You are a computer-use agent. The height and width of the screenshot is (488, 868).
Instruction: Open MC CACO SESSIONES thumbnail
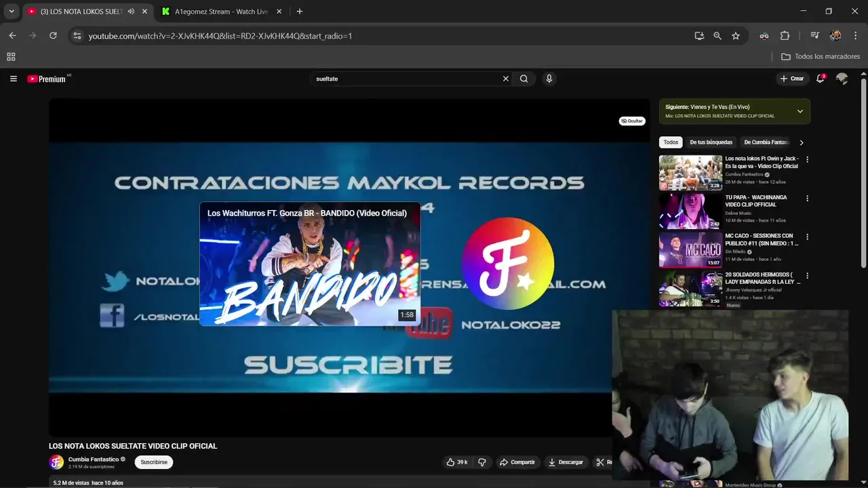(690, 250)
